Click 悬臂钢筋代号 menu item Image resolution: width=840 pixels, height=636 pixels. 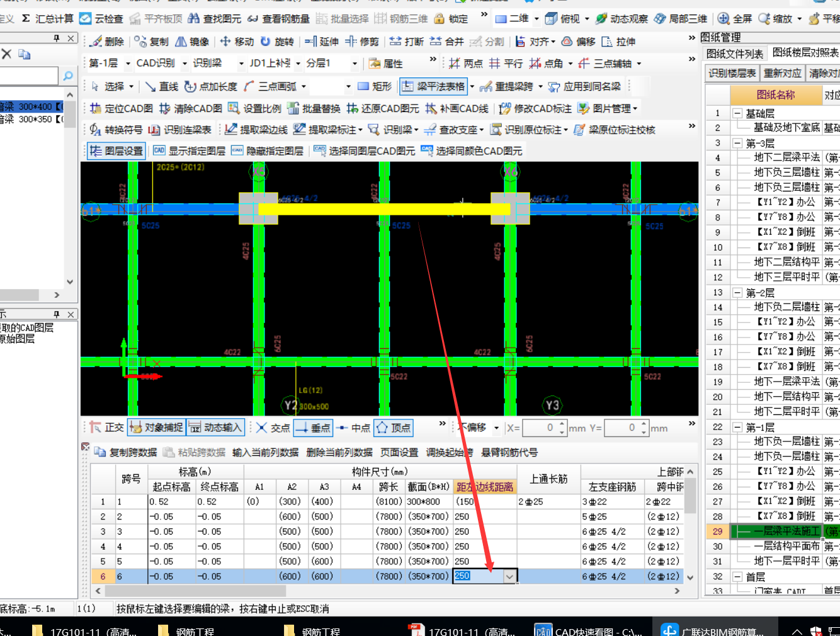point(509,452)
